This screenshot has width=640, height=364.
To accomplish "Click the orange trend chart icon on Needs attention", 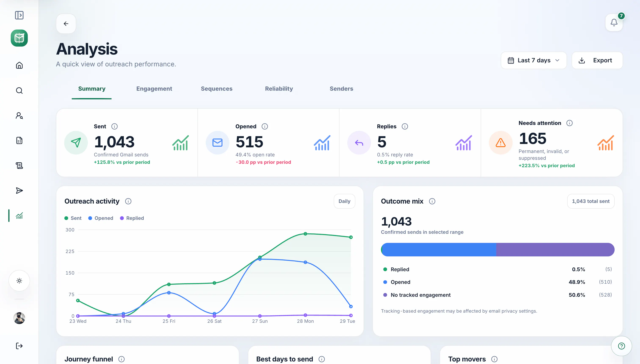I will coord(606,143).
